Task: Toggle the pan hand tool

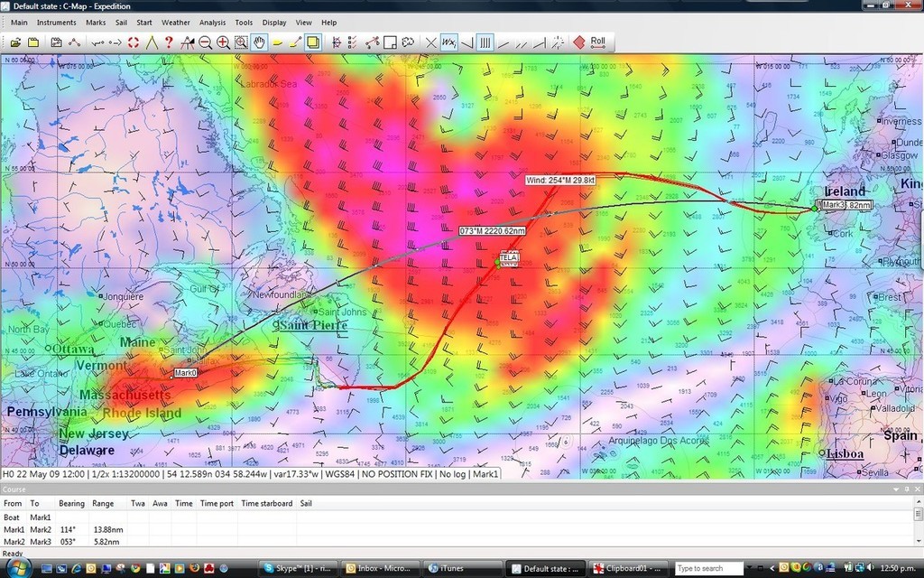Action: pos(259,42)
